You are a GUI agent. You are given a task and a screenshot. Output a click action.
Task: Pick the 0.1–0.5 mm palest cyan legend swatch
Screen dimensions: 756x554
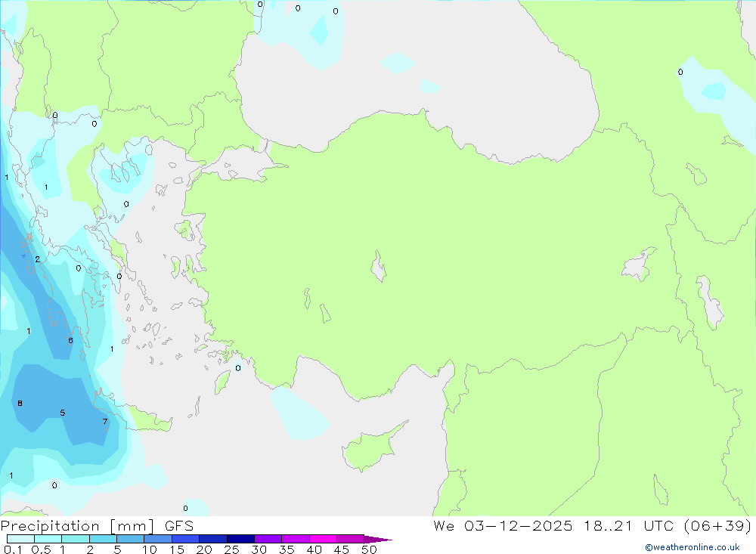[x=20, y=539]
